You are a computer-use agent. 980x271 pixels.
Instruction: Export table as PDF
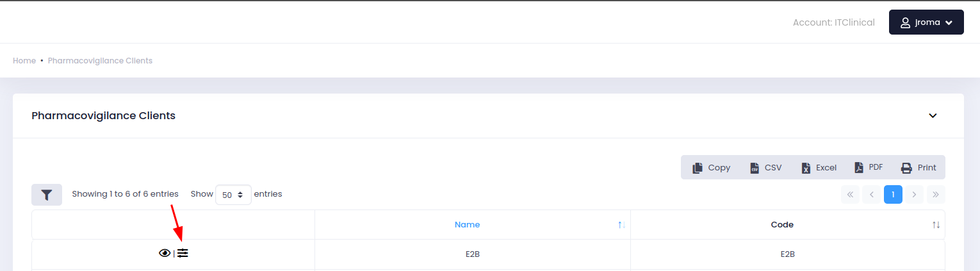[869, 168]
